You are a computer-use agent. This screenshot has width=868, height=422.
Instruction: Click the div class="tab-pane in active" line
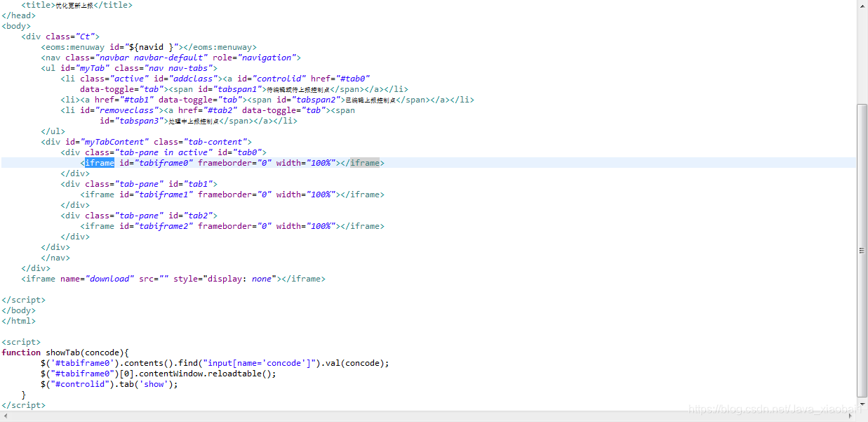click(163, 152)
